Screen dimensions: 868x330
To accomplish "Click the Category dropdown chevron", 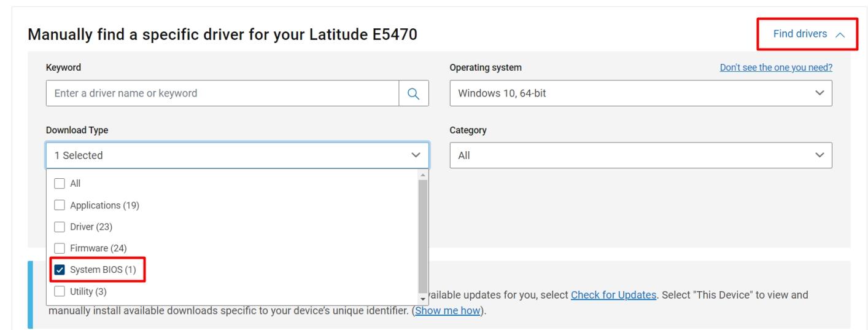I will (x=819, y=155).
